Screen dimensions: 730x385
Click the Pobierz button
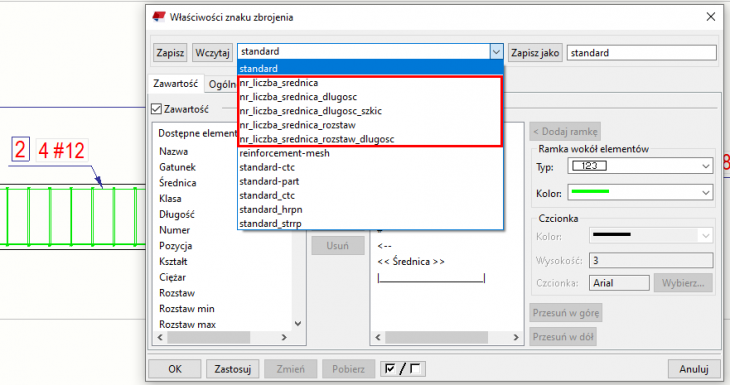tap(348, 369)
